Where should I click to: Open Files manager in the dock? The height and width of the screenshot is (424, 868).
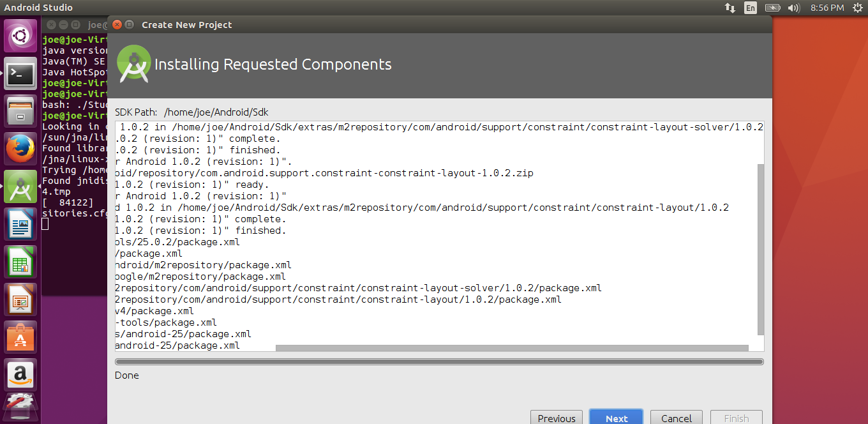click(x=21, y=112)
